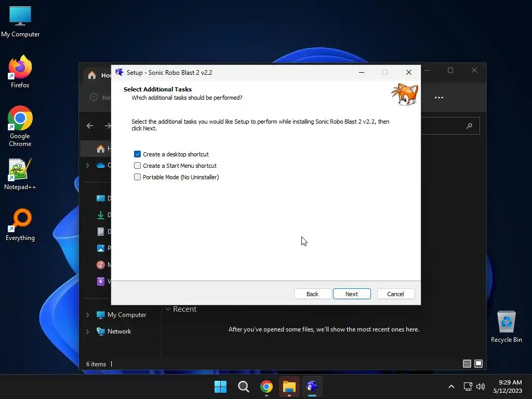Open Videos quick access icon in Explorer
Image resolution: width=532 pixels, height=399 pixels.
100,281
